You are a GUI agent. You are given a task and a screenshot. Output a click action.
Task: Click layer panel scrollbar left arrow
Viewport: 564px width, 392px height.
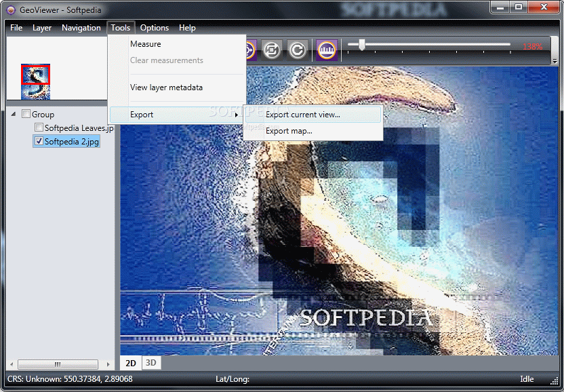tap(12, 364)
